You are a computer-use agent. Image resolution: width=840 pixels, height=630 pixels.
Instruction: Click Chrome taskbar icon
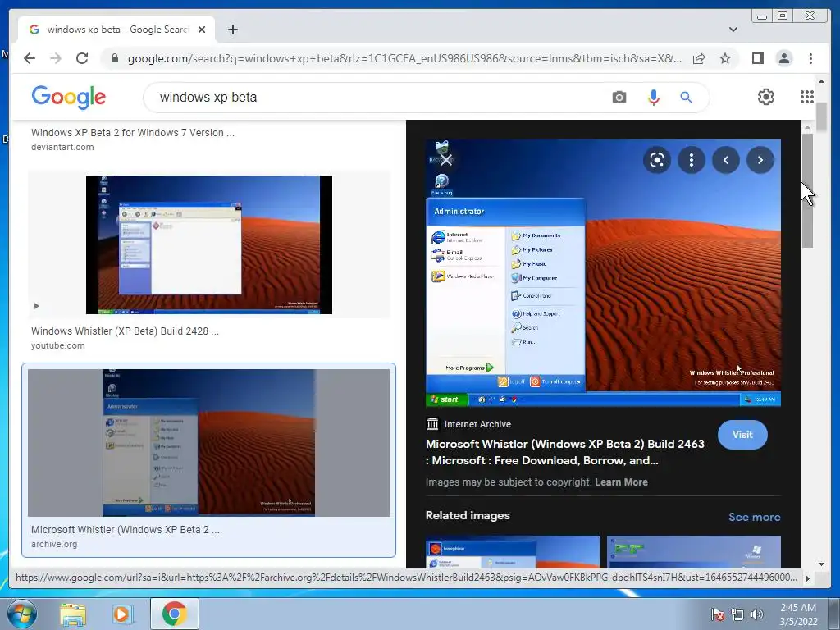coord(174,614)
